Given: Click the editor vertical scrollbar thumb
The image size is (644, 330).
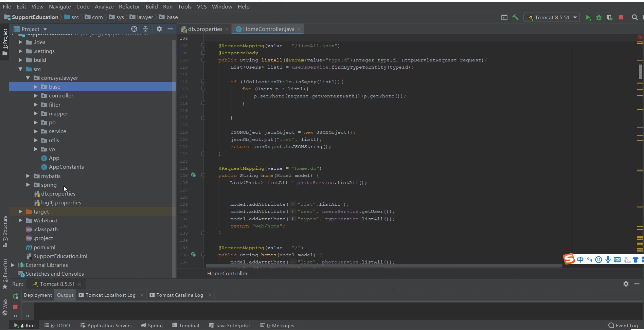Looking at the screenshot, I should click(x=640, y=71).
